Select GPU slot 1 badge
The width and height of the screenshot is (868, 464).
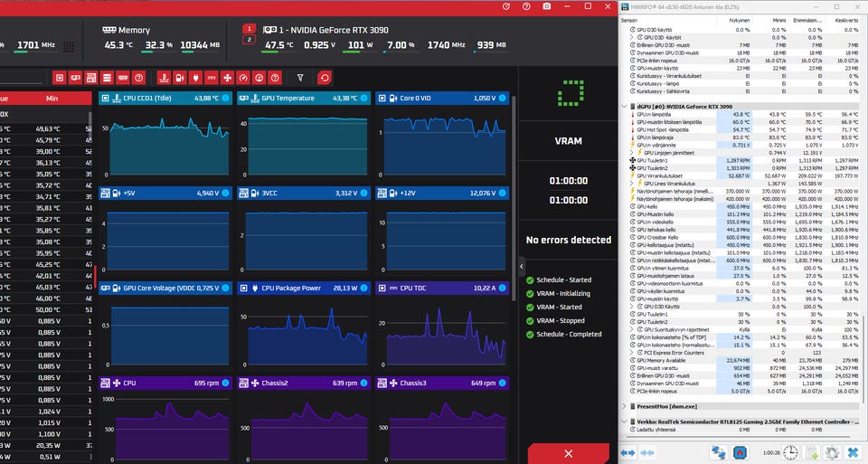click(x=250, y=29)
